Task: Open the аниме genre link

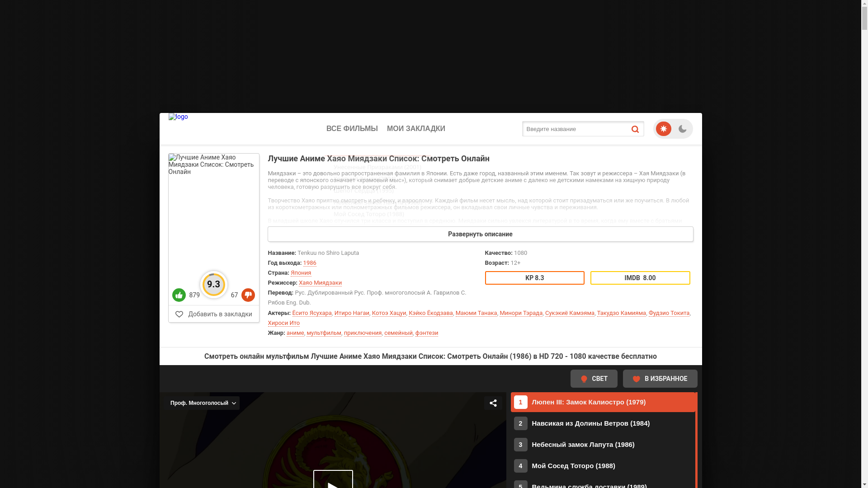Action: click(295, 333)
